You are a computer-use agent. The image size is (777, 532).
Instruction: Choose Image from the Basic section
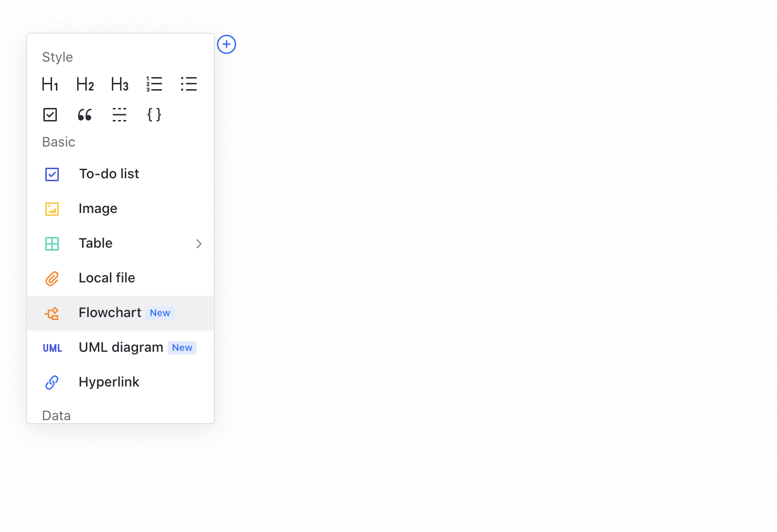(98, 209)
